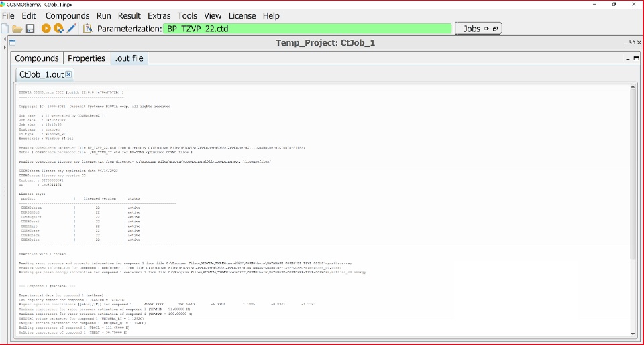This screenshot has height=345, width=644.
Task: Collapse the left panel with the left arrow
Action: 5,39
